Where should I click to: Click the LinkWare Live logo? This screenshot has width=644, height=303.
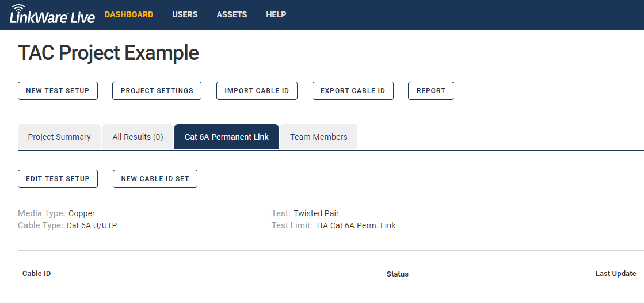pos(52,14)
